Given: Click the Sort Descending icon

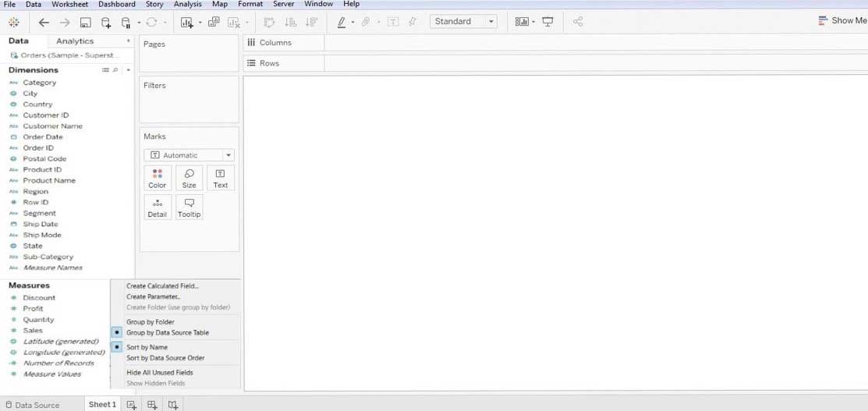Looking at the screenshot, I should click(311, 22).
